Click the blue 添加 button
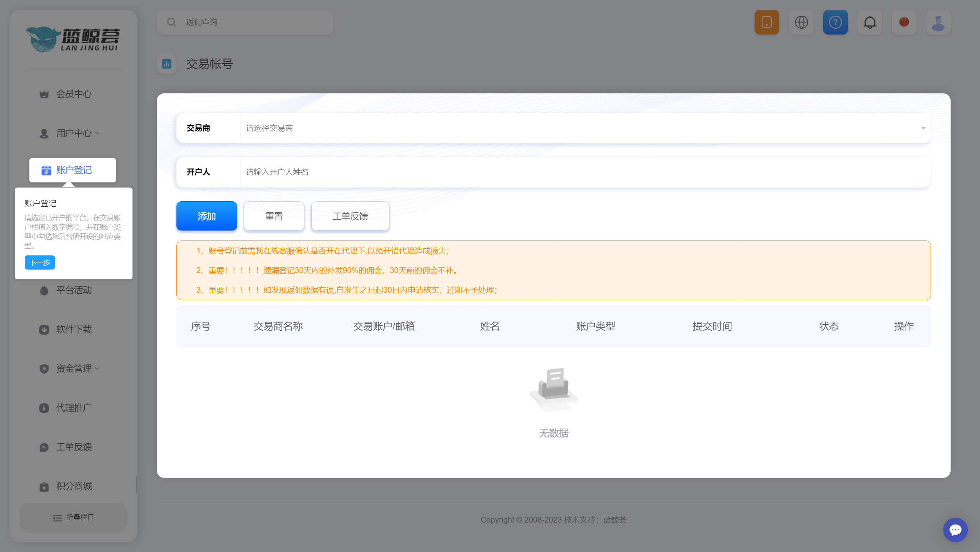Viewport: 980px width, 552px height. pyautogui.click(x=207, y=216)
